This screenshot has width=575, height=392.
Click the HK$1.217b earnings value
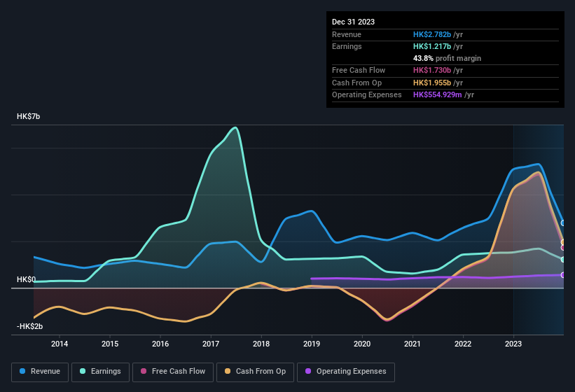point(432,46)
